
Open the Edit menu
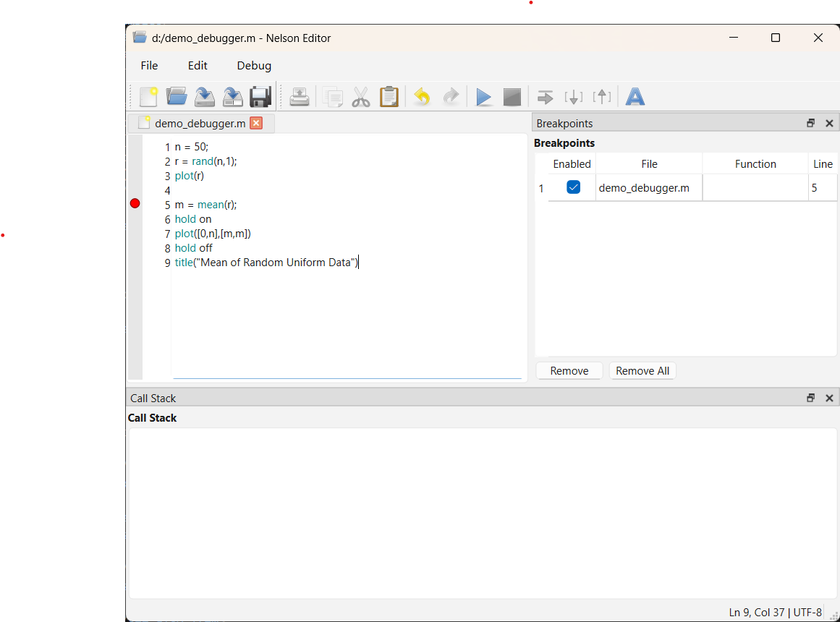click(197, 65)
